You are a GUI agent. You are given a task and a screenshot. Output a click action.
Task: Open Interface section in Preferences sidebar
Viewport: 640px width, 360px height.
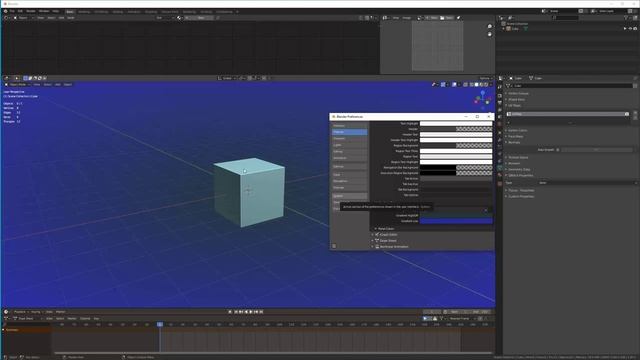tap(349, 125)
